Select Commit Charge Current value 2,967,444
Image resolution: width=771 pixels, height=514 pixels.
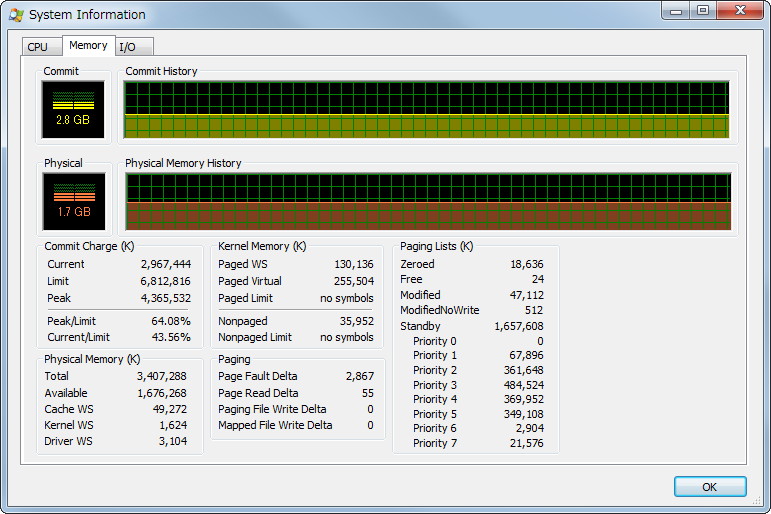166,264
